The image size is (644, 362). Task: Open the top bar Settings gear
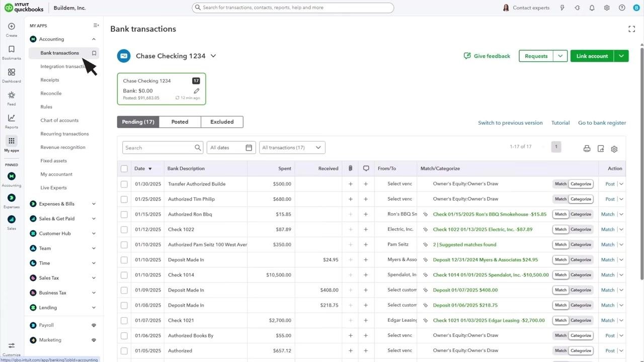click(x=607, y=8)
